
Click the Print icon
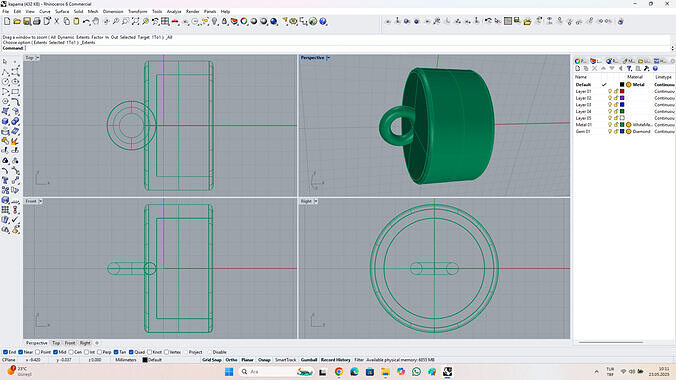pyautogui.click(x=37, y=21)
